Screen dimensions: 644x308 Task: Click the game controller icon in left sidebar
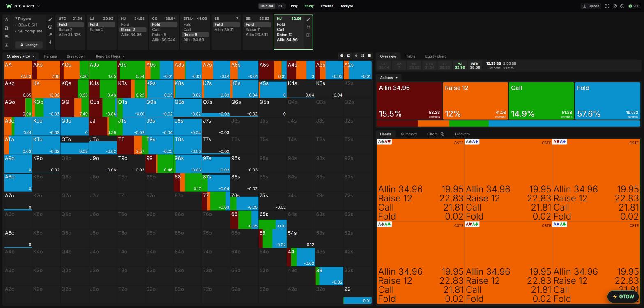click(x=7, y=37)
